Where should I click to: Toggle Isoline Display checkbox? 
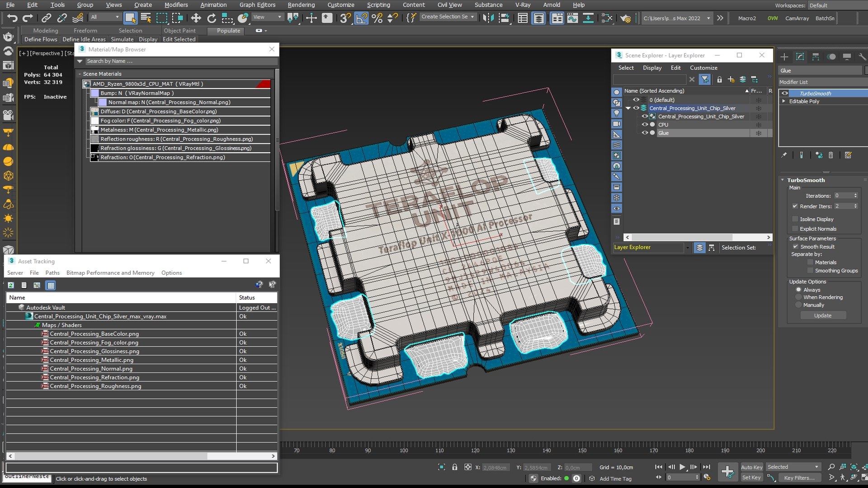pos(795,219)
